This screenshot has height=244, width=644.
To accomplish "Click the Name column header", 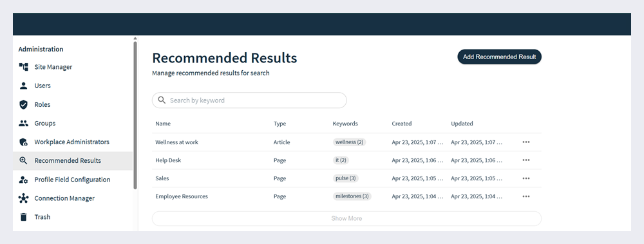I will [x=163, y=124].
